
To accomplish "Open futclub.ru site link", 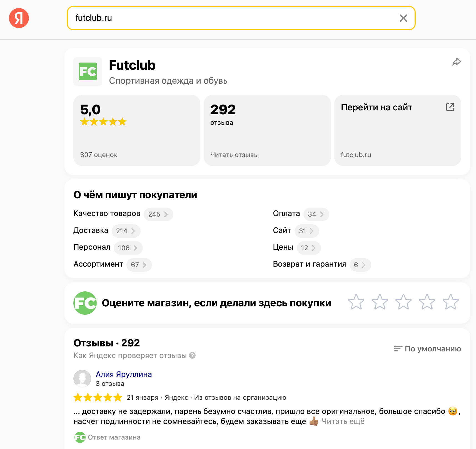I will pos(356,155).
